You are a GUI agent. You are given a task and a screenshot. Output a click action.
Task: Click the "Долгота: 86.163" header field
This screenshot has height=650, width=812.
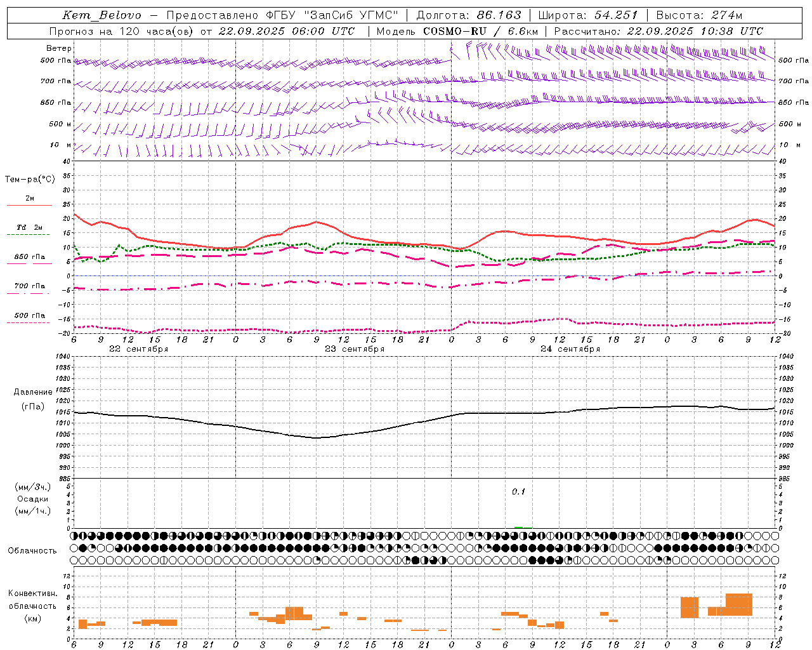coord(468,15)
